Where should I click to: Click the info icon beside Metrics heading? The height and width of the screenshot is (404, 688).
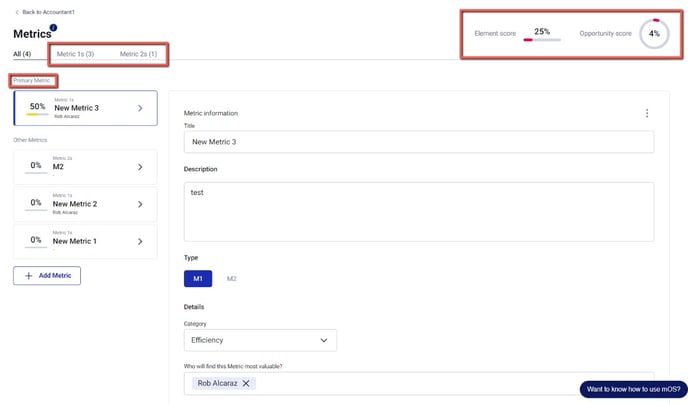click(53, 28)
